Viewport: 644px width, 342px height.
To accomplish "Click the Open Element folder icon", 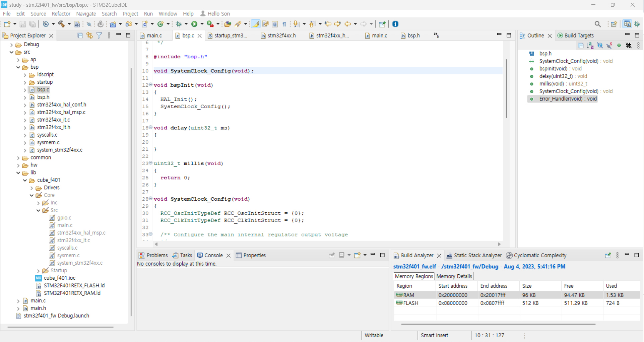I will tap(228, 24).
